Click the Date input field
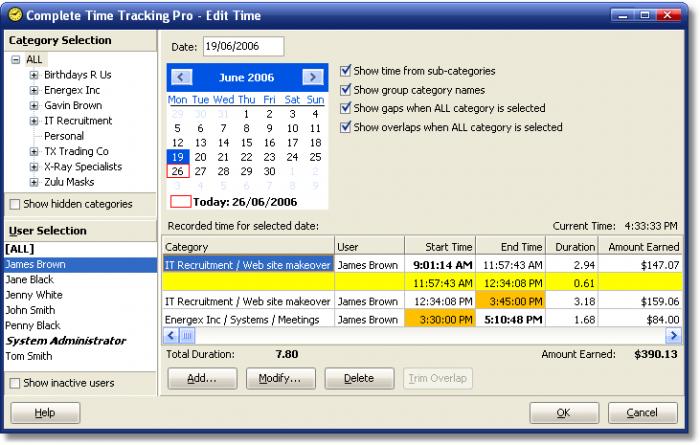The width and height of the screenshot is (700, 445). click(x=243, y=46)
